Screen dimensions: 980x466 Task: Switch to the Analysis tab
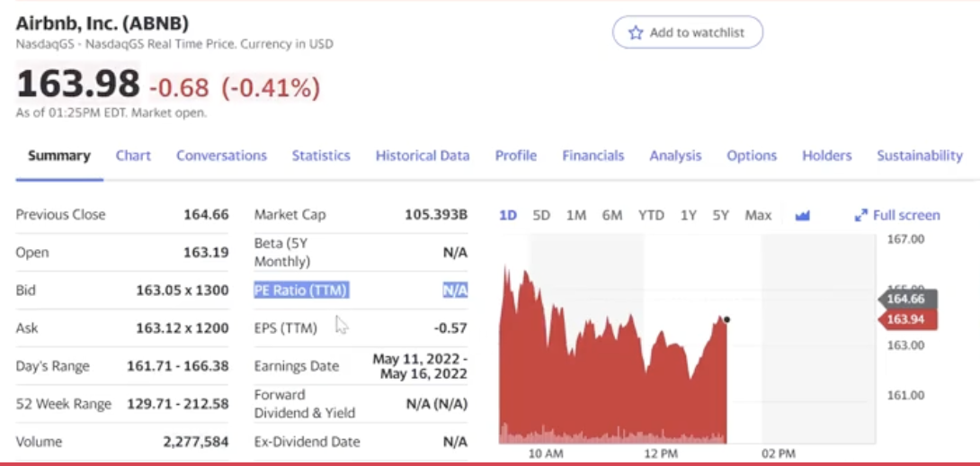click(675, 156)
